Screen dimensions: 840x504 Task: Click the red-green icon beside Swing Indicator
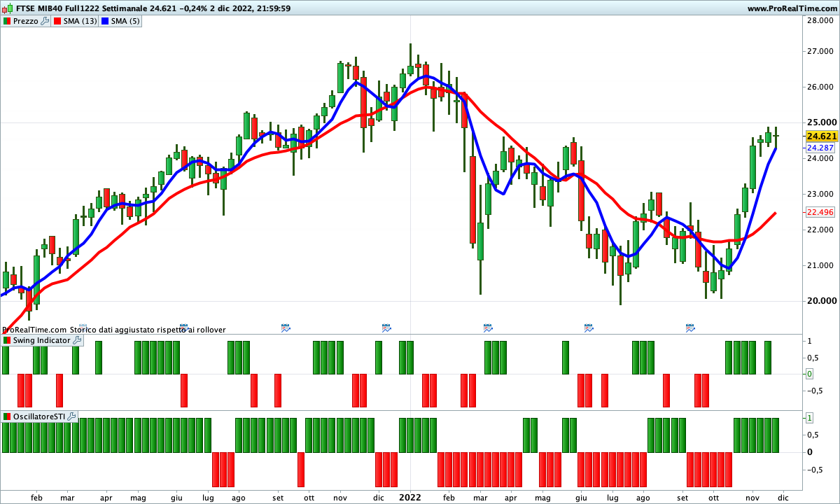[x=7, y=340]
